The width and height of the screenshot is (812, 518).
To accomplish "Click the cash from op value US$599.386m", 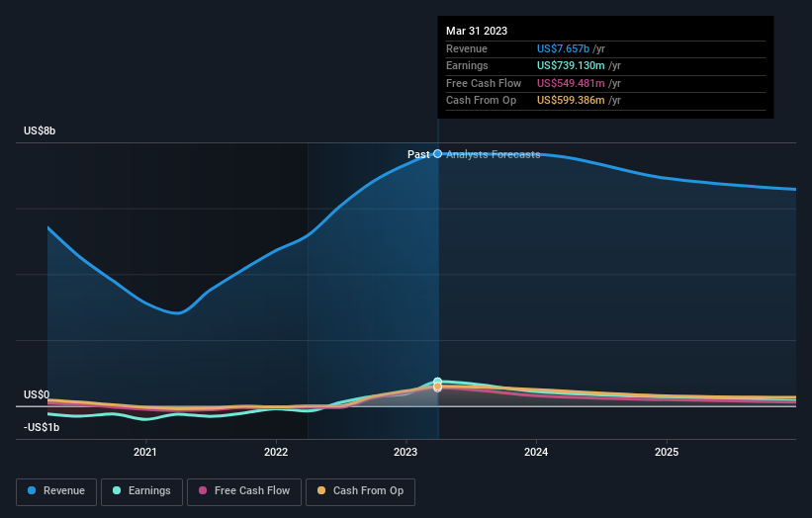I will [x=571, y=101].
